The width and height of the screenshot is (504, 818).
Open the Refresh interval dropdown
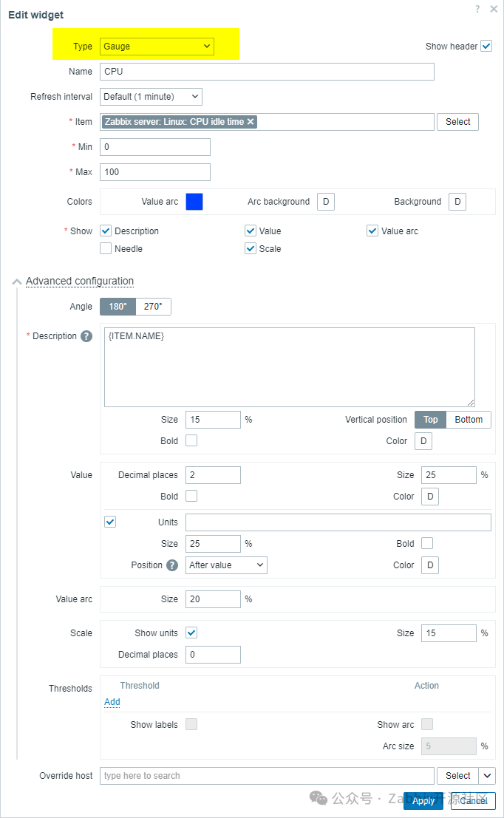[151, 97]
